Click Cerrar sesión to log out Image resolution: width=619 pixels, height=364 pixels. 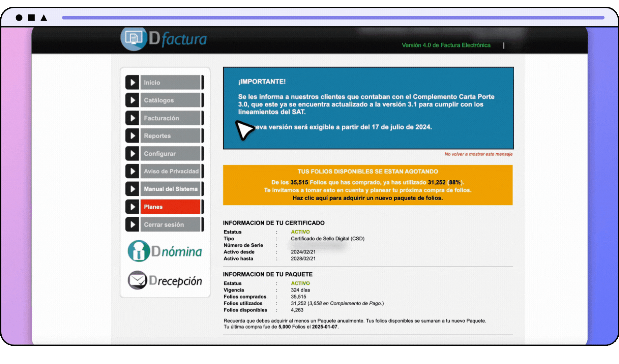click(x=170, y=224)
